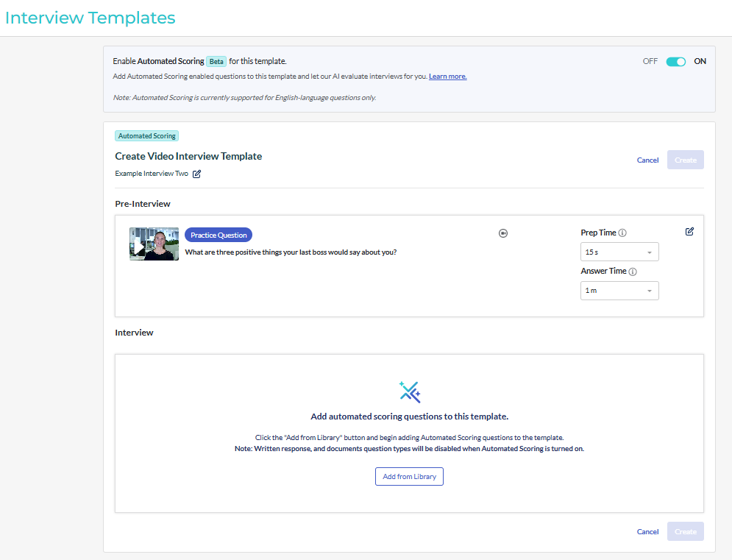This screenshot has width=732, height=560.
Task: Play the practice question video thumbnail
Action: 154,244
